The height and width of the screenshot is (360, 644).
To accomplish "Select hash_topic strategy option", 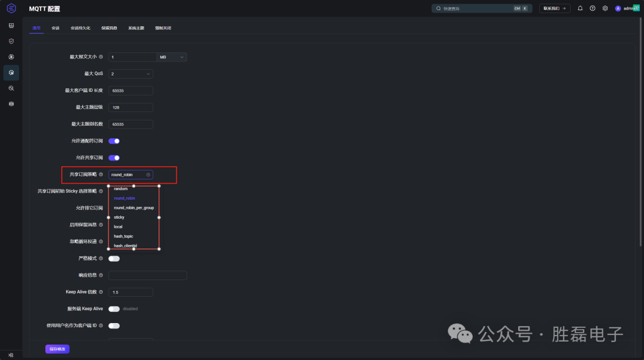I will [123, 237].
